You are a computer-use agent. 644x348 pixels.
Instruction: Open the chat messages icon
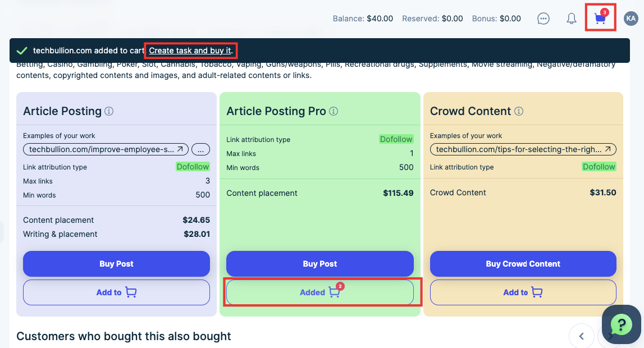[543, 19]
